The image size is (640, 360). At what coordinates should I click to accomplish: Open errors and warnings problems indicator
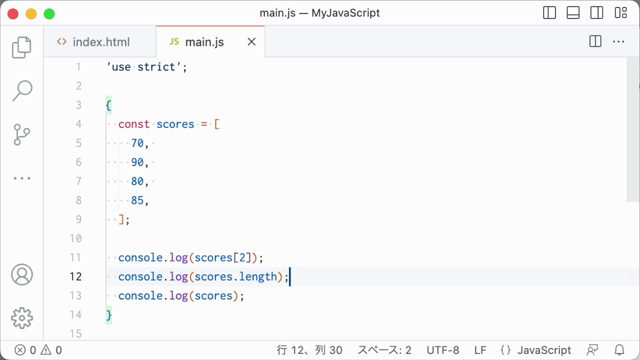tap(38, 350)
